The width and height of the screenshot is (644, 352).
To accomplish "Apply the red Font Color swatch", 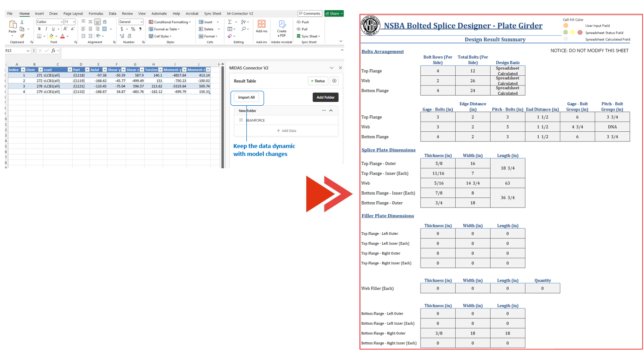I will (62, 36).
